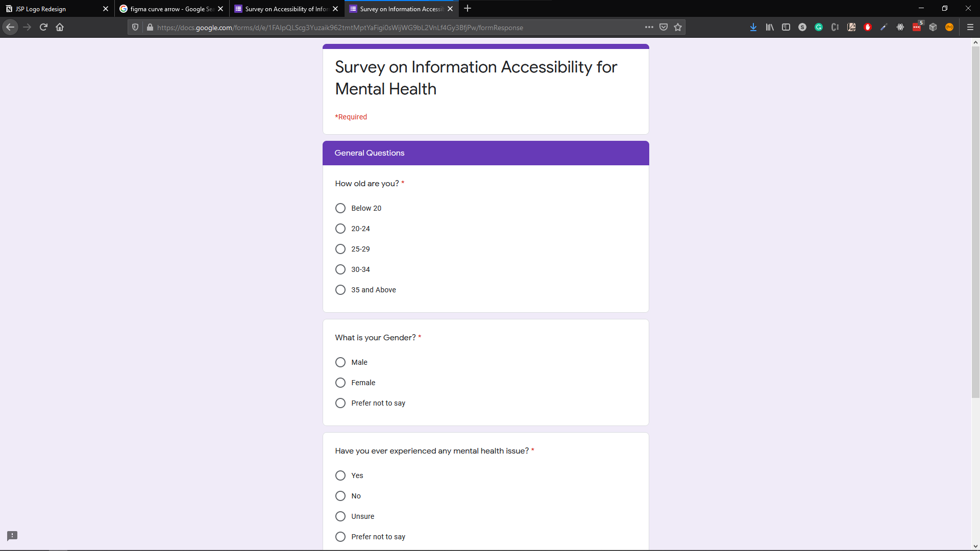
Task: Select age option 35 and Above
Action: click(x=340, y=290)
